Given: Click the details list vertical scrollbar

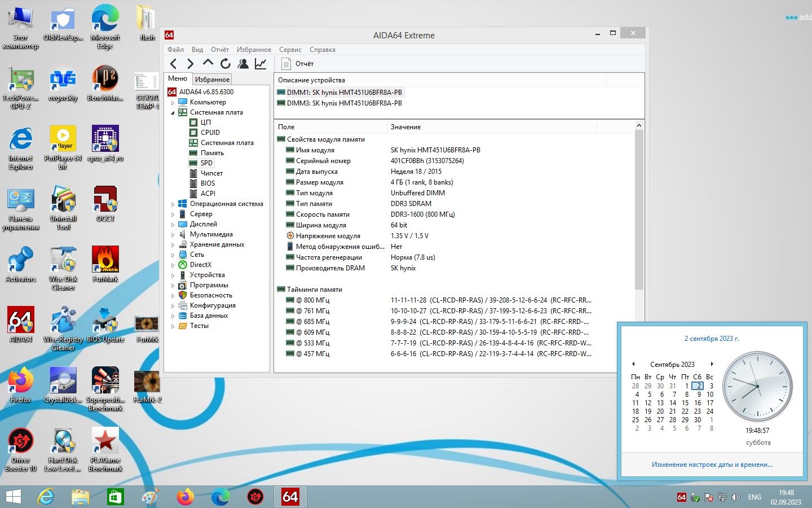Looking at the screenshot, I should [x=639, y=209].
